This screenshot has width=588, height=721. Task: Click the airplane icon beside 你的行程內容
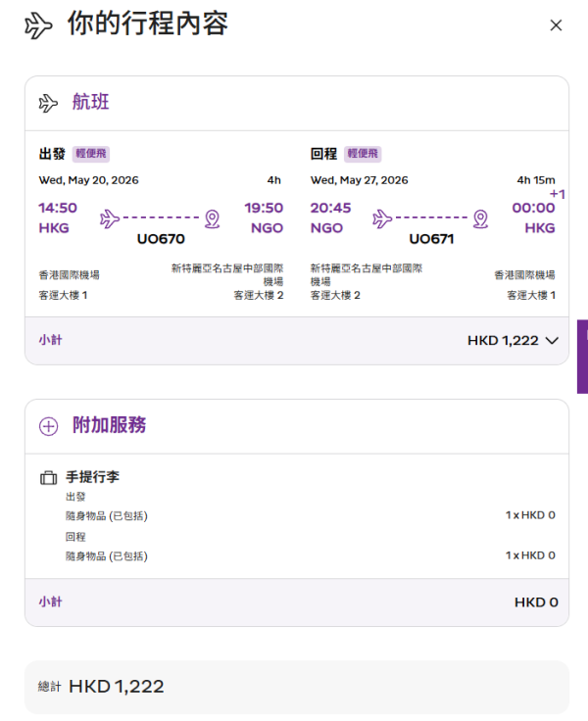pyautogui.click(x=38, y=25)
